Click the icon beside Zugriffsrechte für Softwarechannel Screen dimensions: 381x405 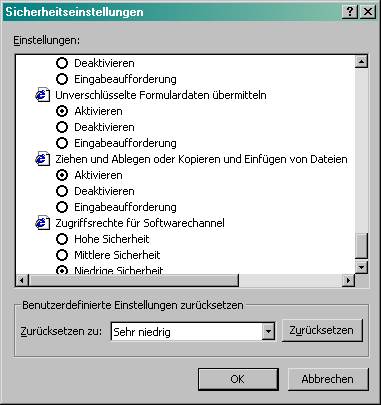coord(42,223)
